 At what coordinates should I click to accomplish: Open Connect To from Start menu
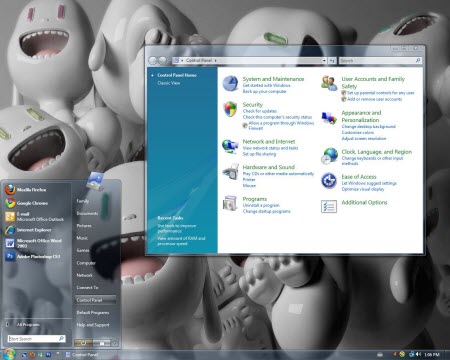[x=87, y=288]
